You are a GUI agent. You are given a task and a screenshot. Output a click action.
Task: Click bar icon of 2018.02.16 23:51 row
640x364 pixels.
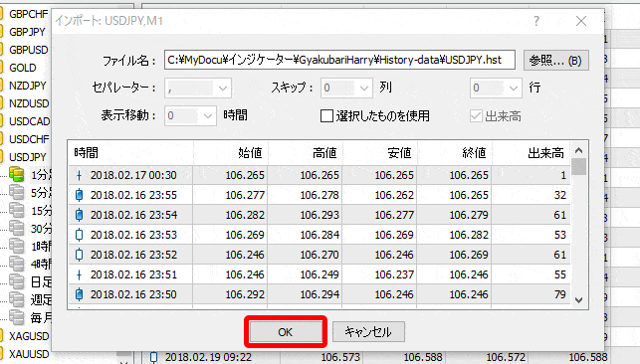click(80, 274)
